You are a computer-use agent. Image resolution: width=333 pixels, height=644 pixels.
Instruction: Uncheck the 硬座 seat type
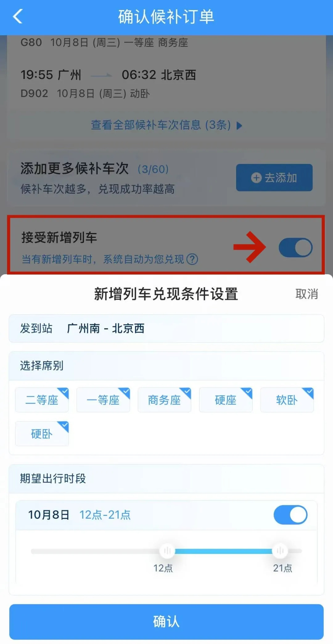coord(226,400)
